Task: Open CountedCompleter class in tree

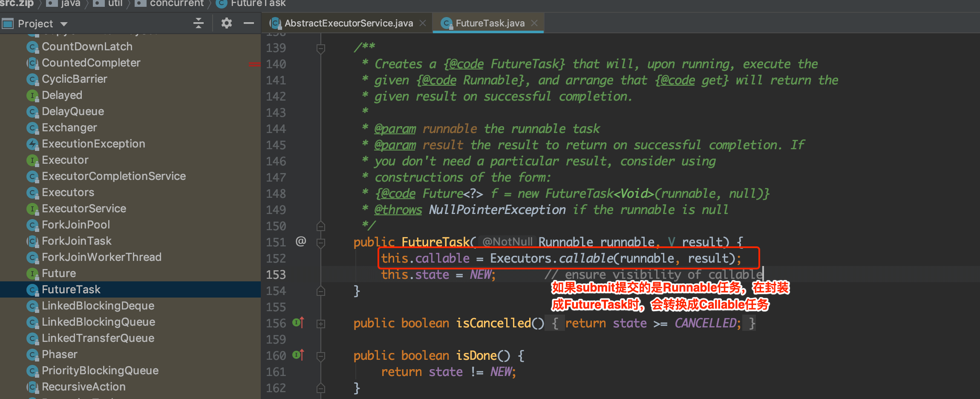Action: click(x=91, y=63)
